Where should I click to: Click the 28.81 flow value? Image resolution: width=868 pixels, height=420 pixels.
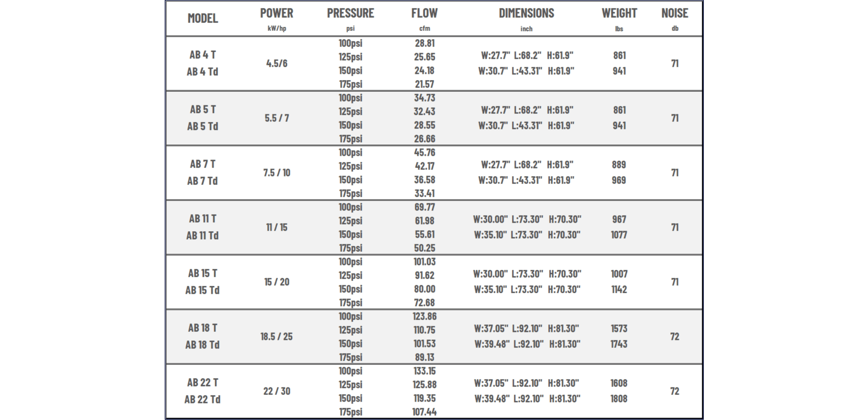(425, 43)
